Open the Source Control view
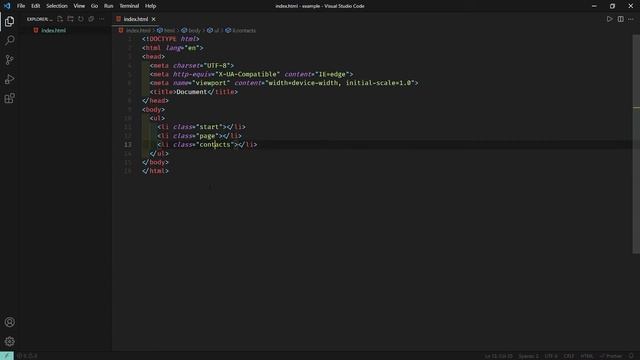 9,60
